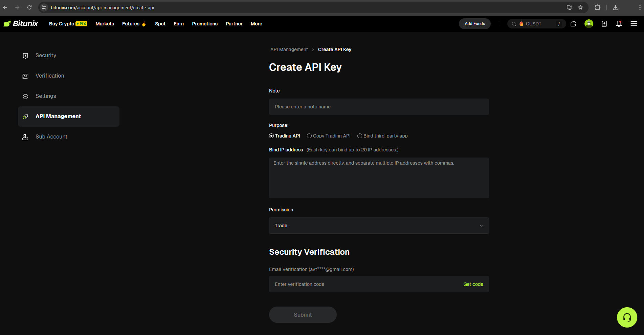Click Get code for email verification
Image resolution: width=644 pixels, height=335 pixels.
[473, 284]
